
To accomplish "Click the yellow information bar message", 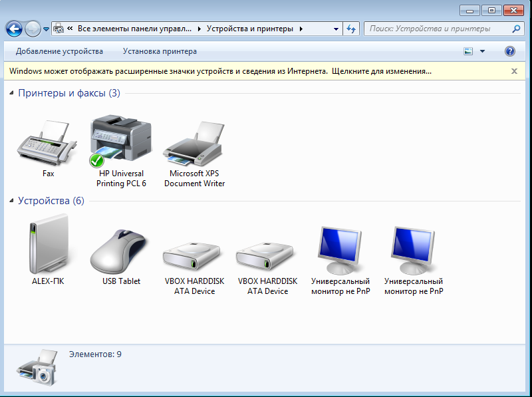I will (x=220, y=70).
